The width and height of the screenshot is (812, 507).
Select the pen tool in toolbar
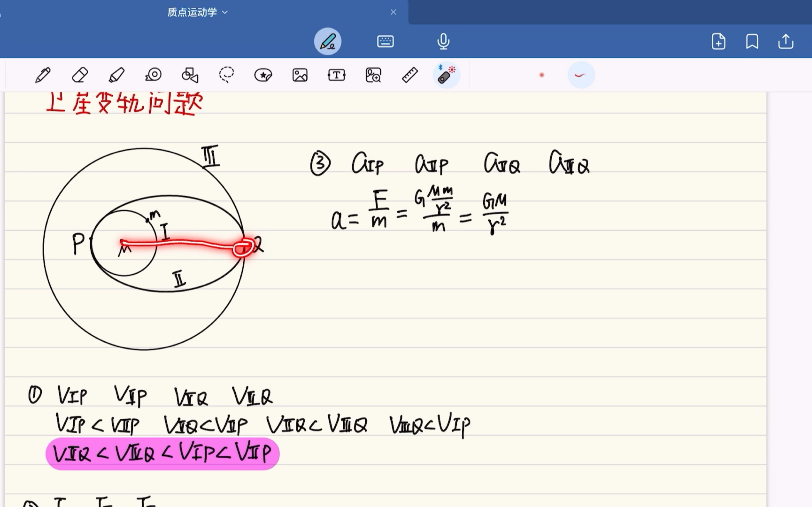pyautogui.click(x=43, y=75)
